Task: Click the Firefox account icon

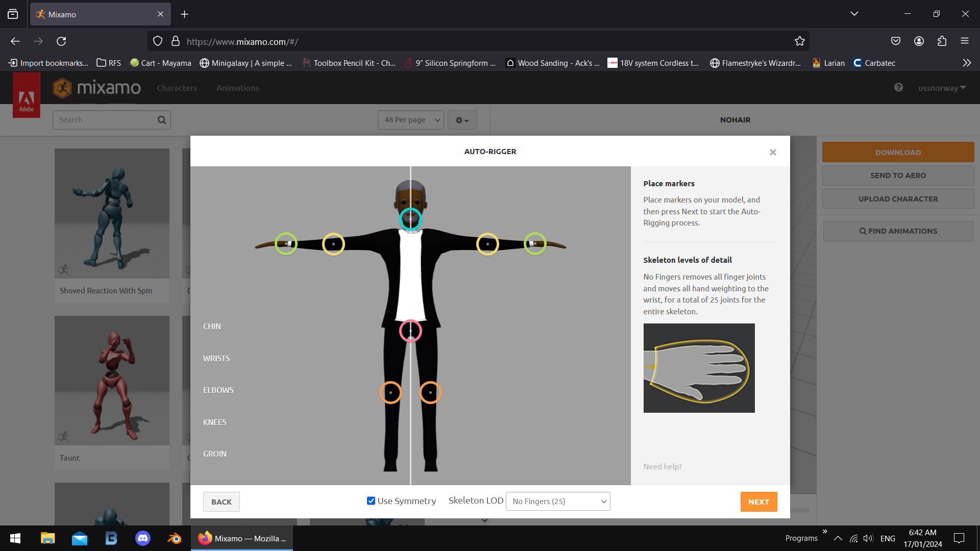Action: click(x=918, y=41)
